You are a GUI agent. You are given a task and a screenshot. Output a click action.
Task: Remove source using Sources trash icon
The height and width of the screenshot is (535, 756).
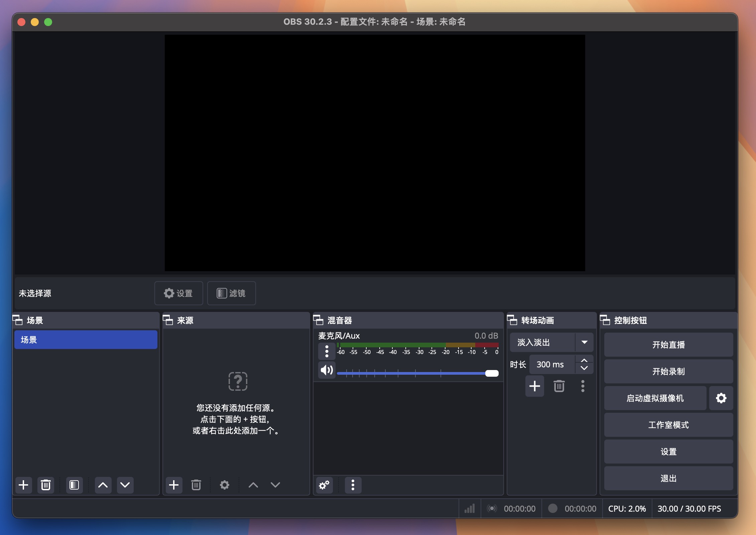(196, 485)
